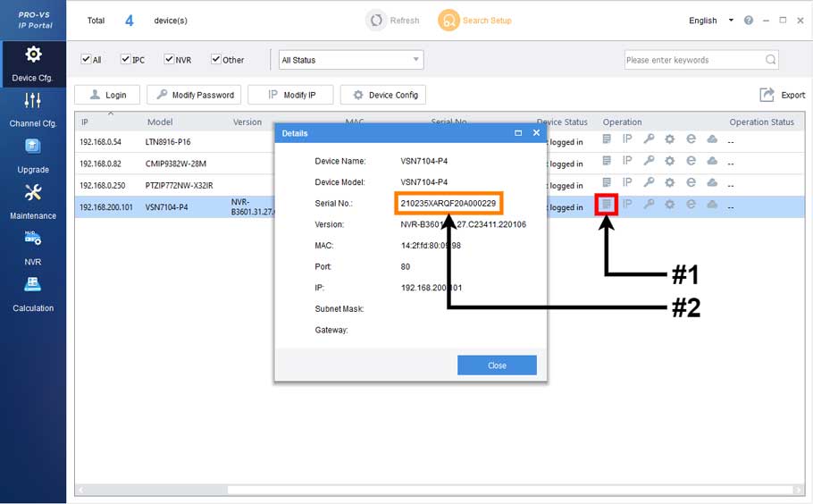Click the keyword search input field
Screen dimensions: 813x504
692,60
